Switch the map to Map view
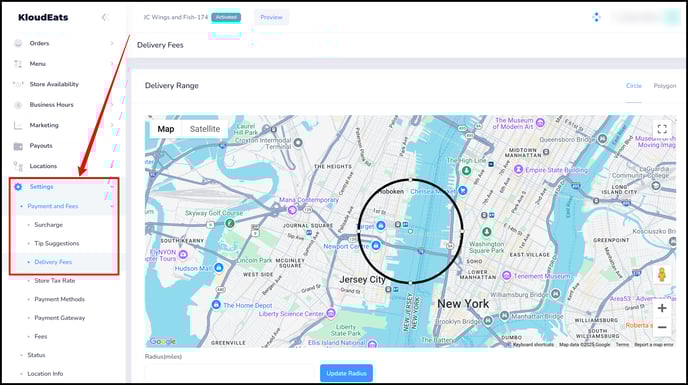 click(166, 129)
